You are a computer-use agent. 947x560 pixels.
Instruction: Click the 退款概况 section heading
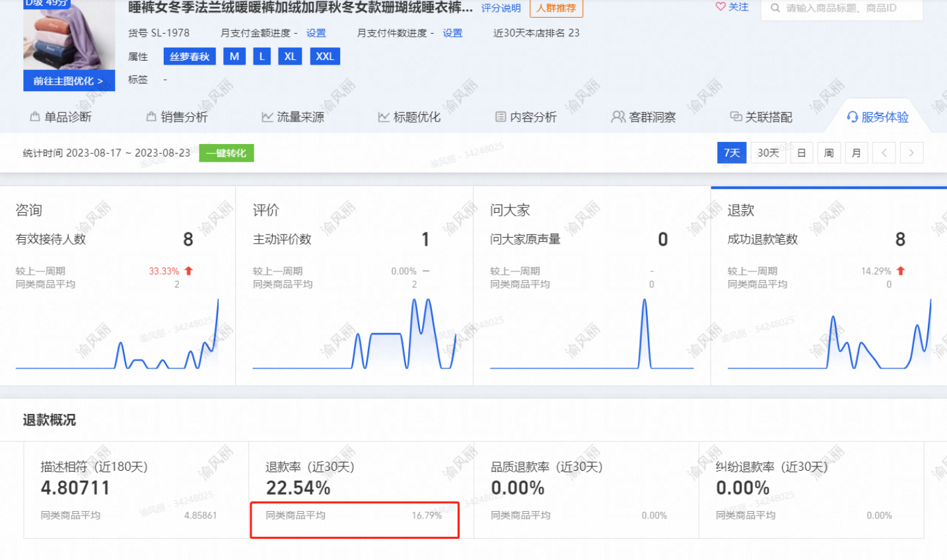[50, 420]
